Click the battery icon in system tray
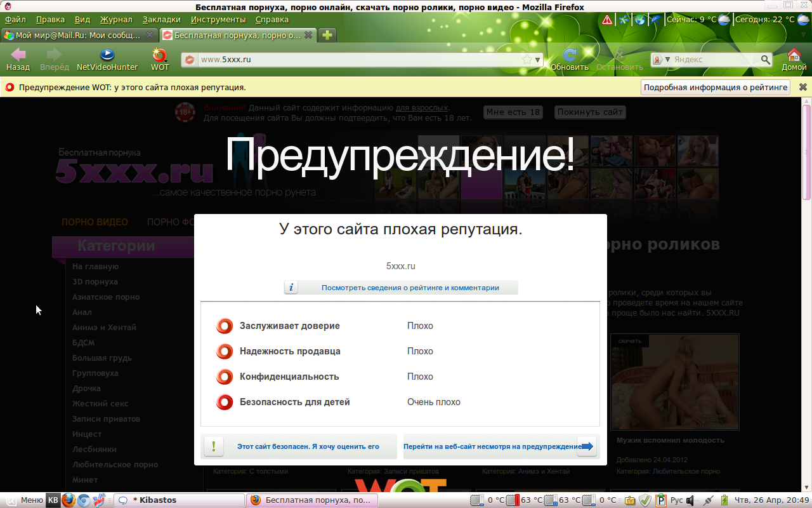This screenshot has width=812, height=508. pyautogui.click(x=724, y=500)
